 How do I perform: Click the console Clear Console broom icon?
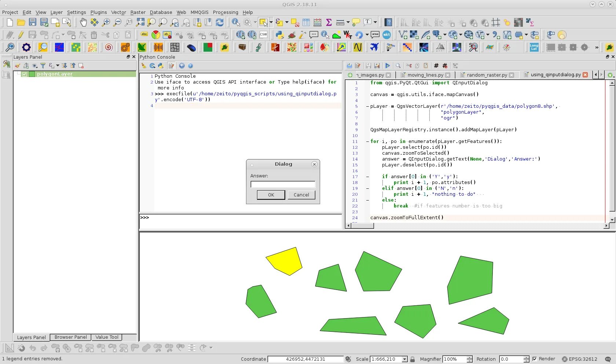click(x=144, y=66)
